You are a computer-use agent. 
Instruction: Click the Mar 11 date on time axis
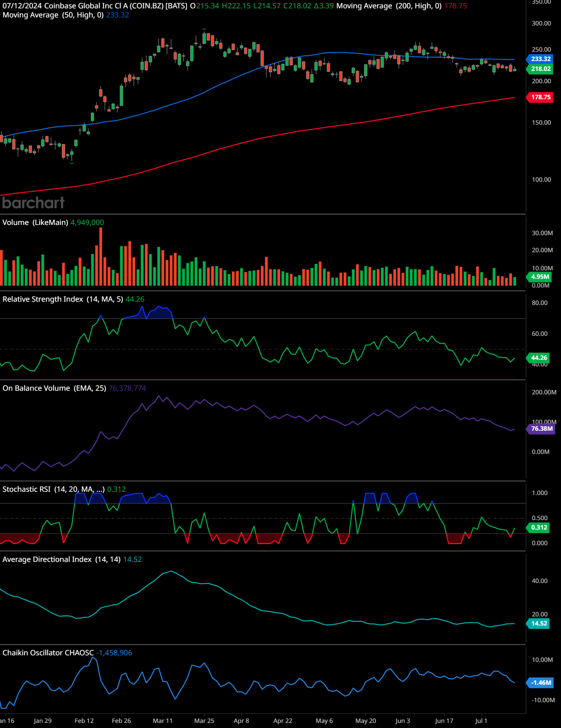163,721
